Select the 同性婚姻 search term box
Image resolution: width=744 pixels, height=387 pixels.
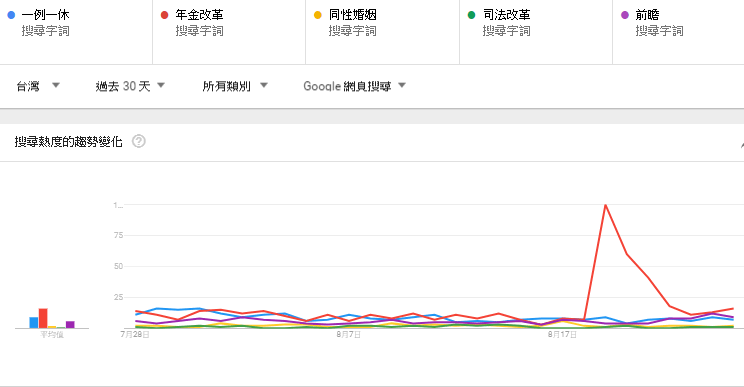382,32
